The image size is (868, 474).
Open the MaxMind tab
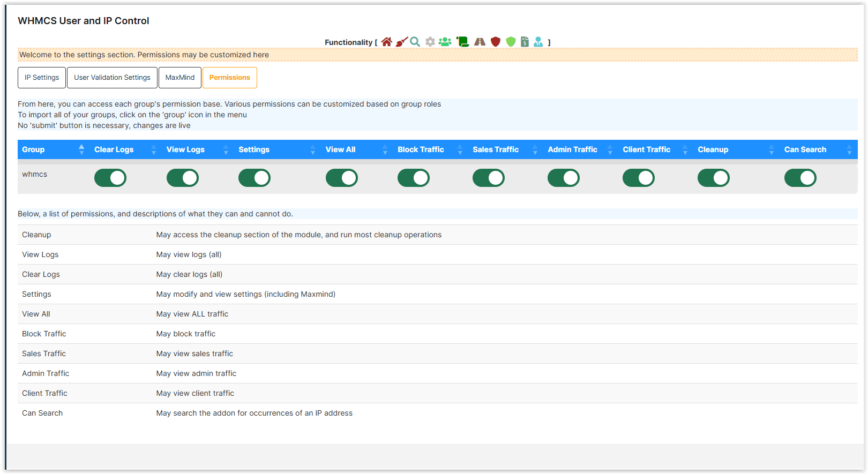(180, 78)
